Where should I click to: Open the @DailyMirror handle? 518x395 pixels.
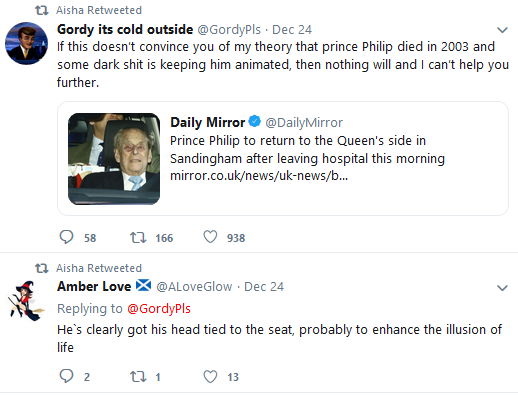pos(304,123)
